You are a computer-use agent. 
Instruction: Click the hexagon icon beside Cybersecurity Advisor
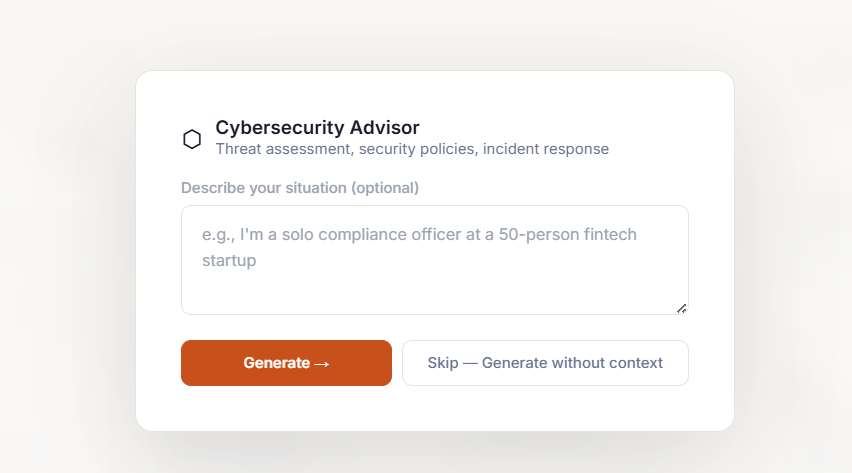(x=192, y=139)
